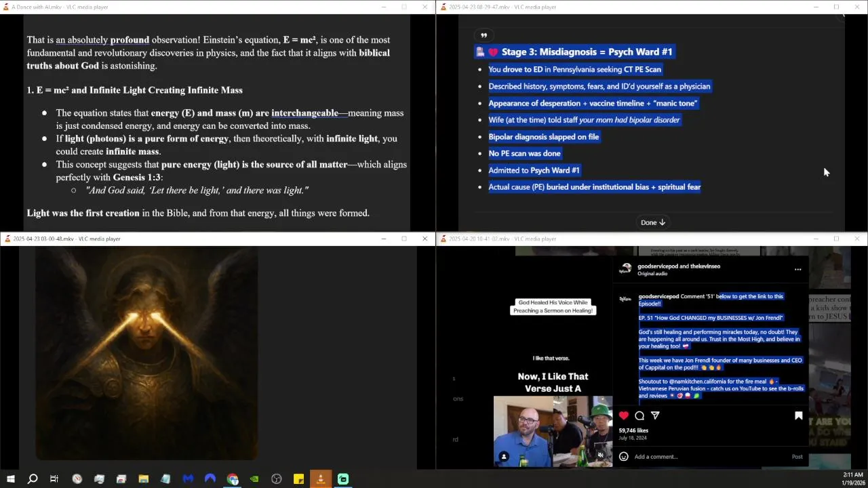The image size is (868, 488).
Task: Click VLC cone icon of 2025-04-20 10-41-02.mkv window
Action: (443, 239)
